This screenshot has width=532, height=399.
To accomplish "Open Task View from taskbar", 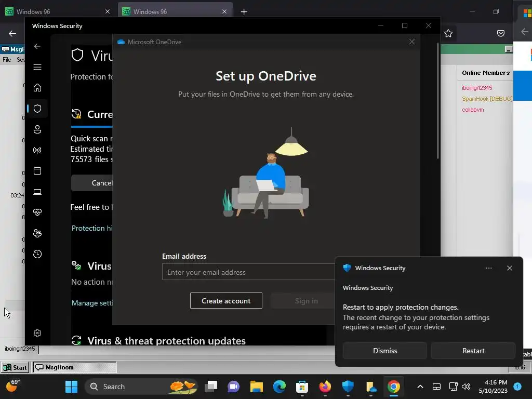I will (211, 387).
